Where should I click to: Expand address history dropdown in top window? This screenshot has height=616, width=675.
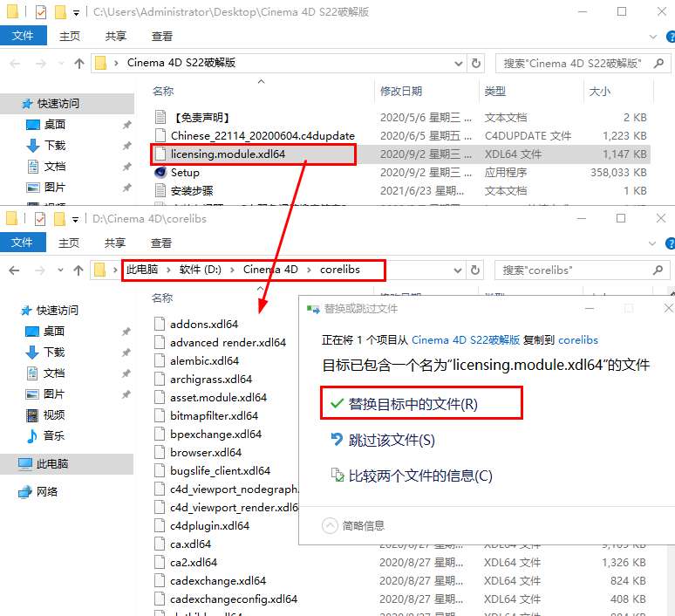pos(459,64)
